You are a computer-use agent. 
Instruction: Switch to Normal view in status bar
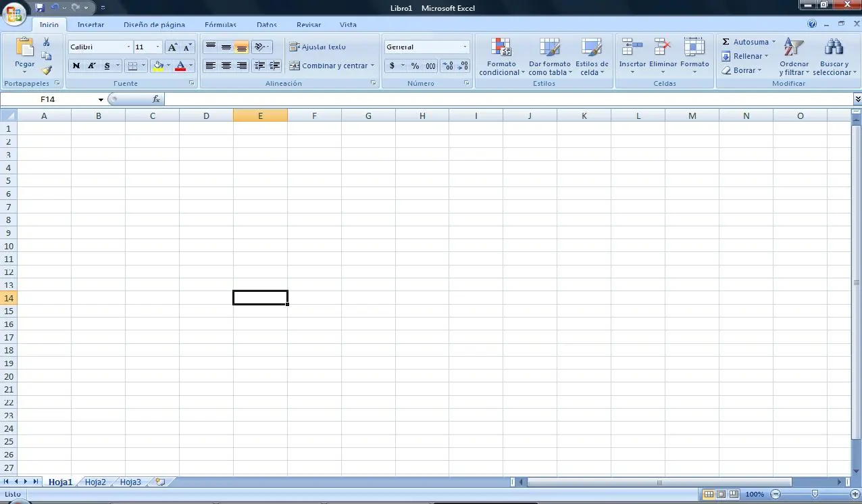tap(708, 495)
